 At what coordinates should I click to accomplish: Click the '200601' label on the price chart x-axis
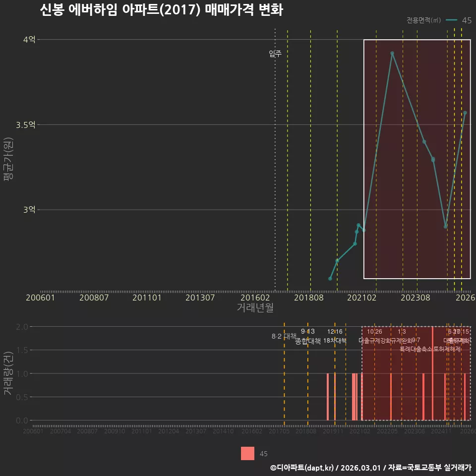click(40, 297)
